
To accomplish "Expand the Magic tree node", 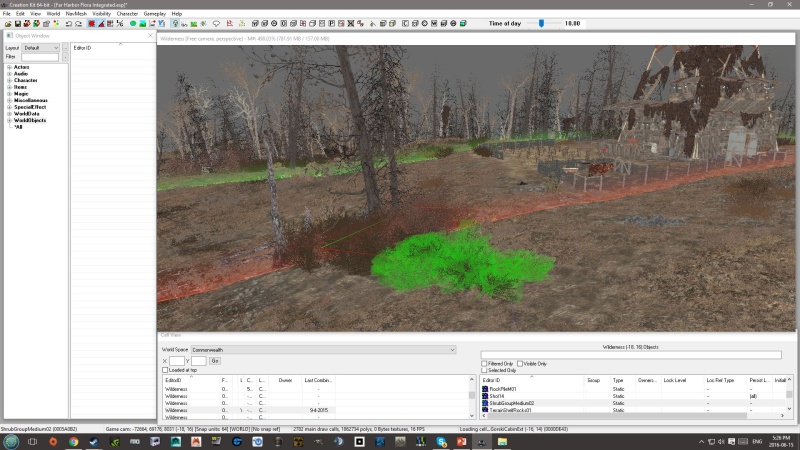I will [9, 94].
